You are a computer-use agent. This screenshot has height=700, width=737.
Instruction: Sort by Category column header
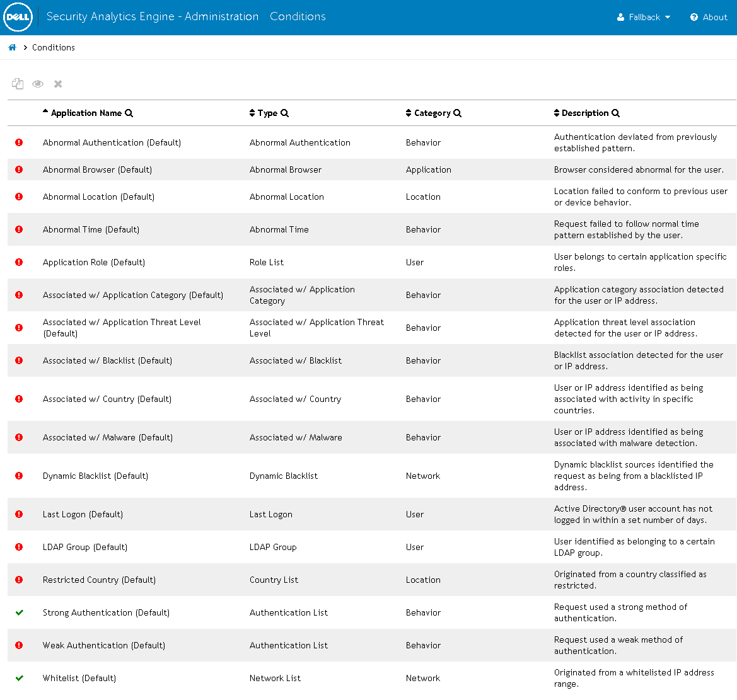[432, 113]
